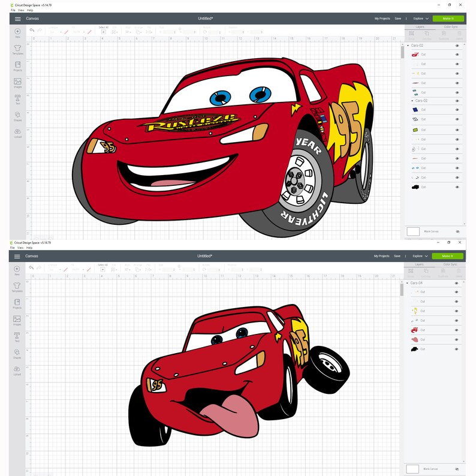The width and height of the screenshot is (476, 476).
Task: Click New project icon in Cars-04 window
Action: click(17, 269)
